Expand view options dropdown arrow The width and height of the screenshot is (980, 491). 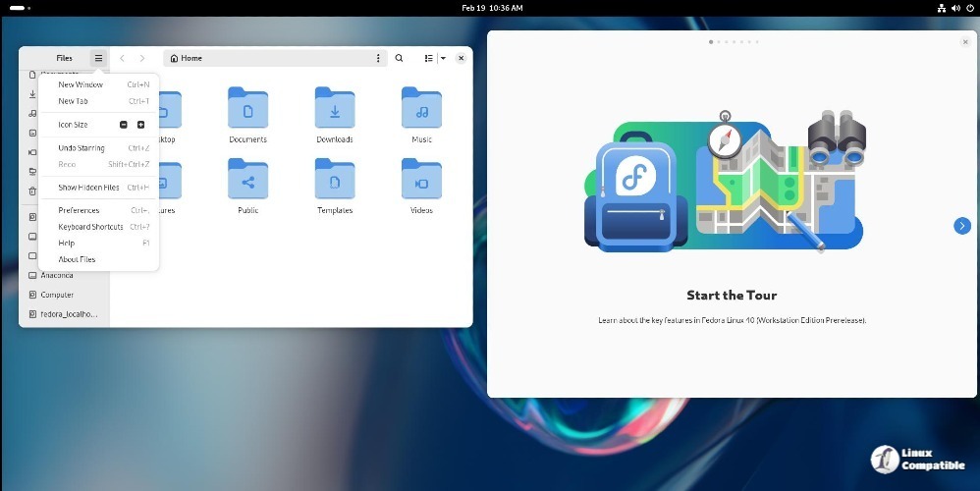pos(443,58)
